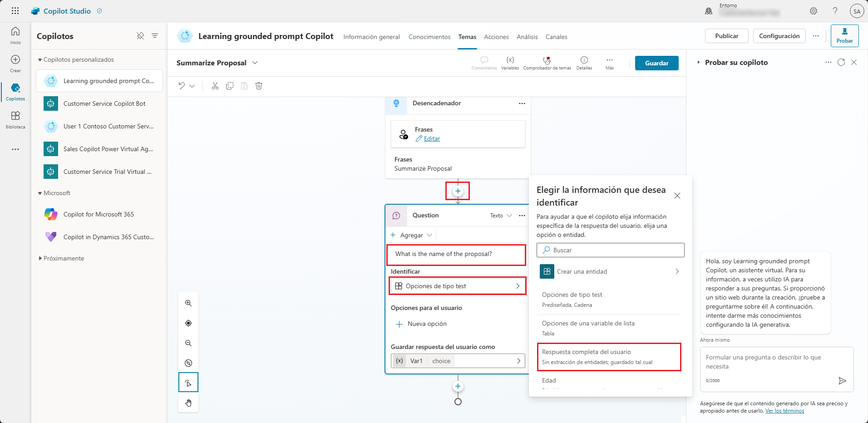
Task: Switch to Información general tab
Action: click(371, 37)
